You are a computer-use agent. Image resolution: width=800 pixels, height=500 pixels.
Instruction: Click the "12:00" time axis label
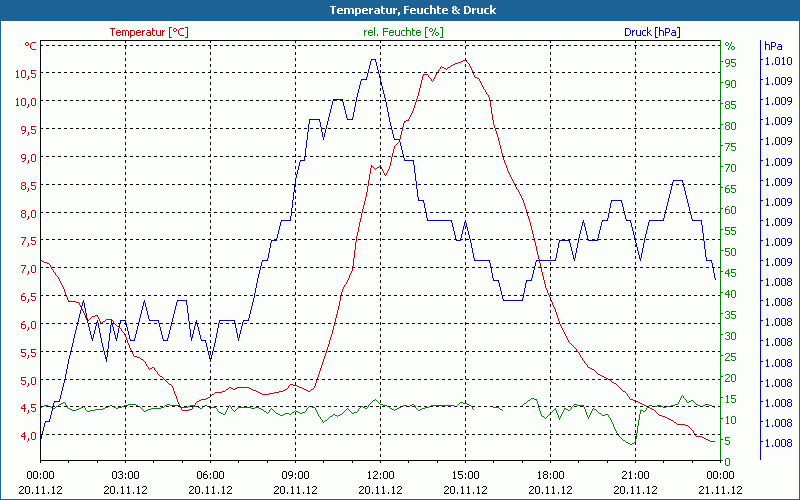pyautogui.click(x=381, y=476)
